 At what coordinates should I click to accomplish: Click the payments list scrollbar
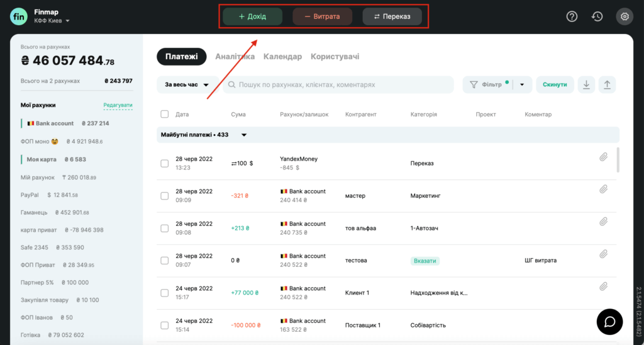click(x=618, y=159)
